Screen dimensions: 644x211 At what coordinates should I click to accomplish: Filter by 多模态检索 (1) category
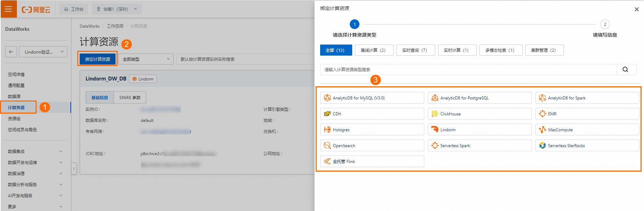[501, 50]
